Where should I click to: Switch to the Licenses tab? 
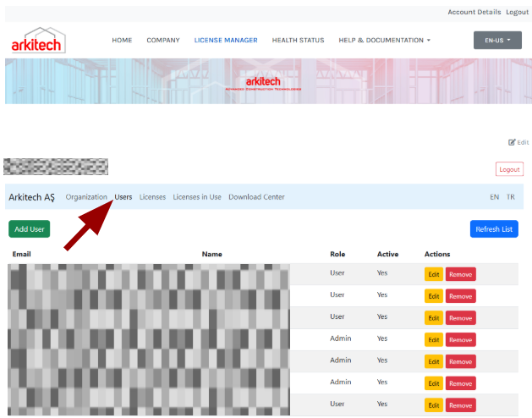pos(152,197)
